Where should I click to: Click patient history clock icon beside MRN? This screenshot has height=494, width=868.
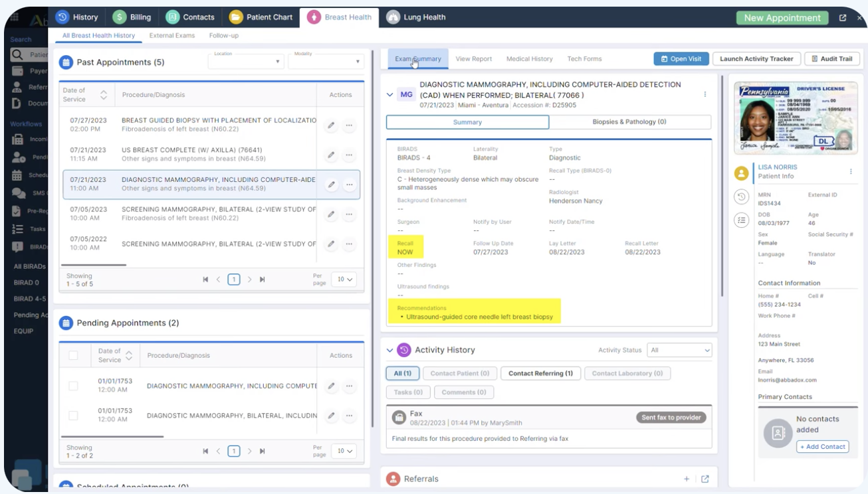(x=741, y=197)
